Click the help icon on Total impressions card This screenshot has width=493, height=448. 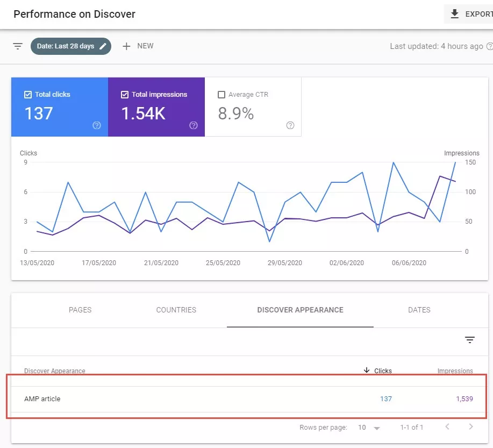tap(194, 125)
